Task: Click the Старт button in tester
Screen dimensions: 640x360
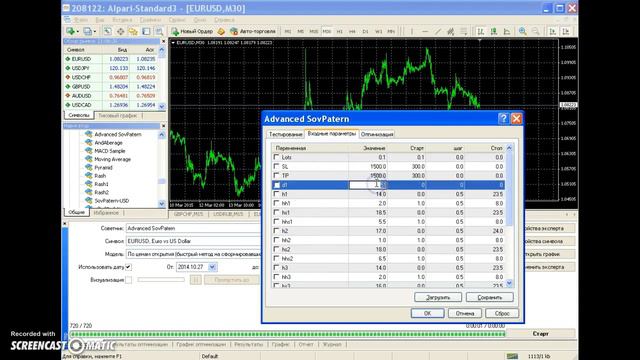Action: point(540,333)
